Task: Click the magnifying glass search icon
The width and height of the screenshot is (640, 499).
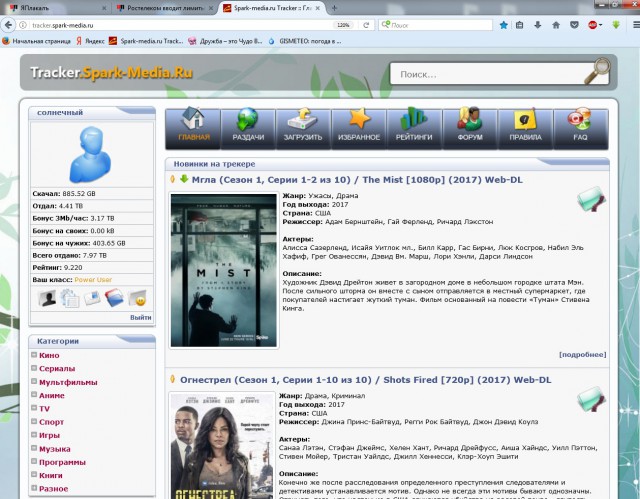Action: pyautogui.click(x=597, y=71)
